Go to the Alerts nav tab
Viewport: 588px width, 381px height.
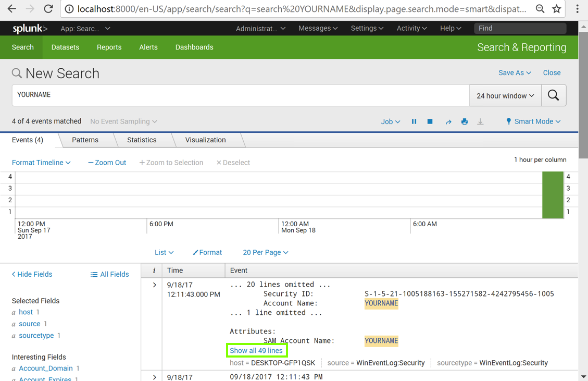pyautogui.click(x=148, y=47)
